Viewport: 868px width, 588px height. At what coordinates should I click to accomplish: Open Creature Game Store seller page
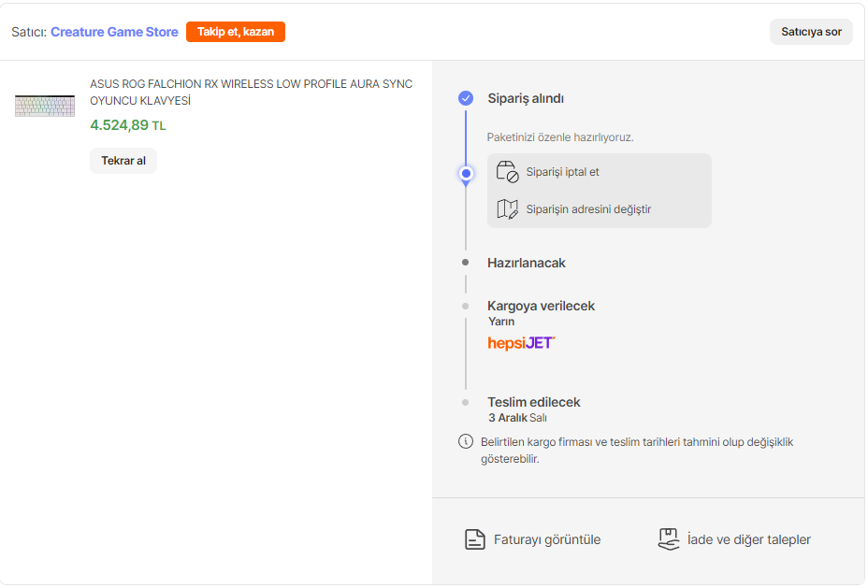[114, 32]
